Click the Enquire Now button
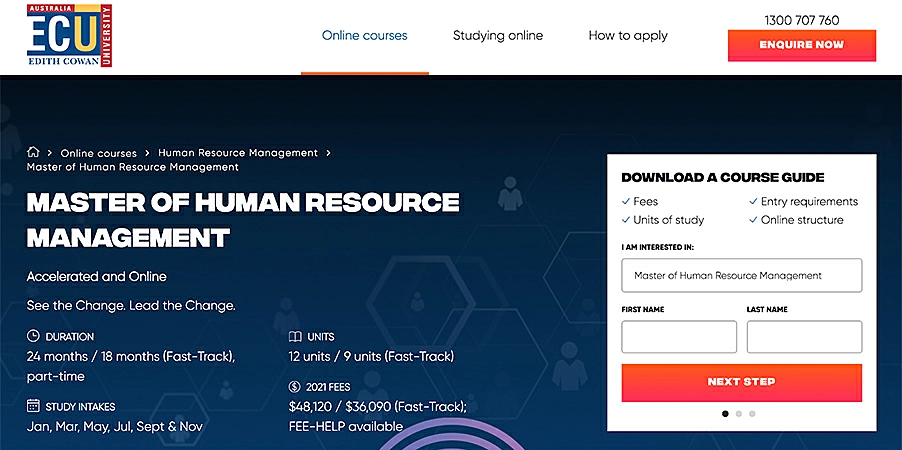The image size is (902, 450). click(802, 45)
